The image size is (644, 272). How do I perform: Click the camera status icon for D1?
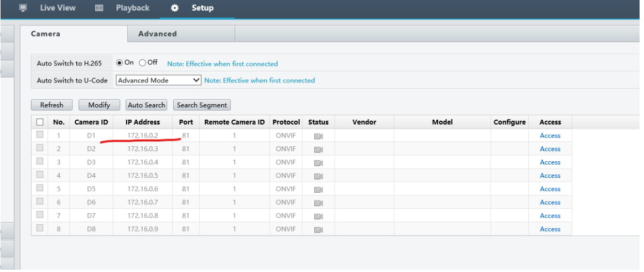click(x=318, y=136)
